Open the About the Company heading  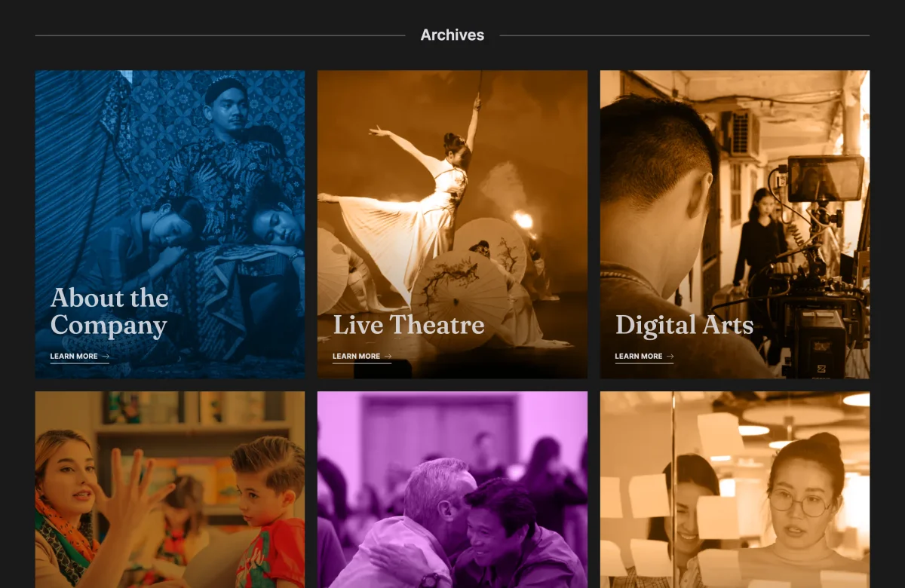click(109, 312)
